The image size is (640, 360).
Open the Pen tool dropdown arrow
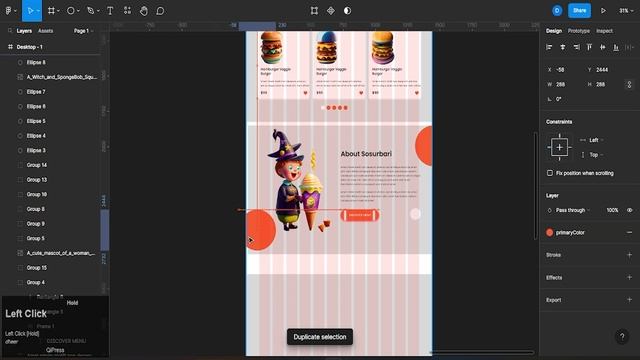pyautogui.click(x=98, y=11)
